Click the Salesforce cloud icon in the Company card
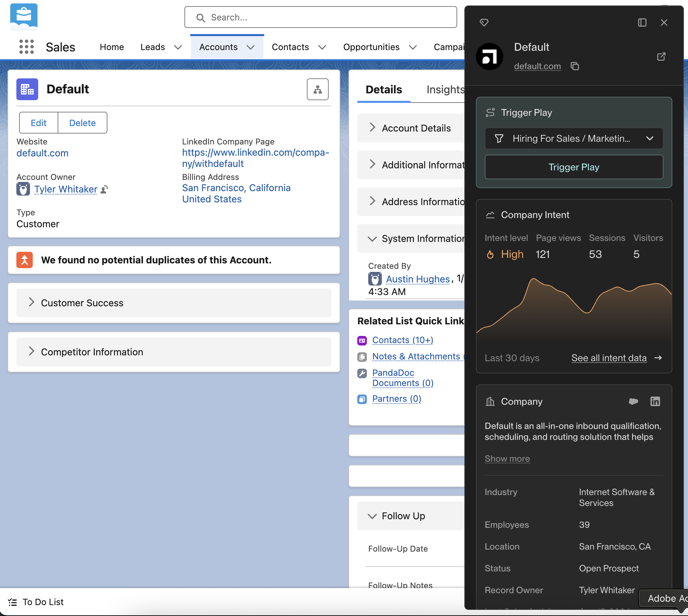The image size is (688, 616). tap(633, 401)
